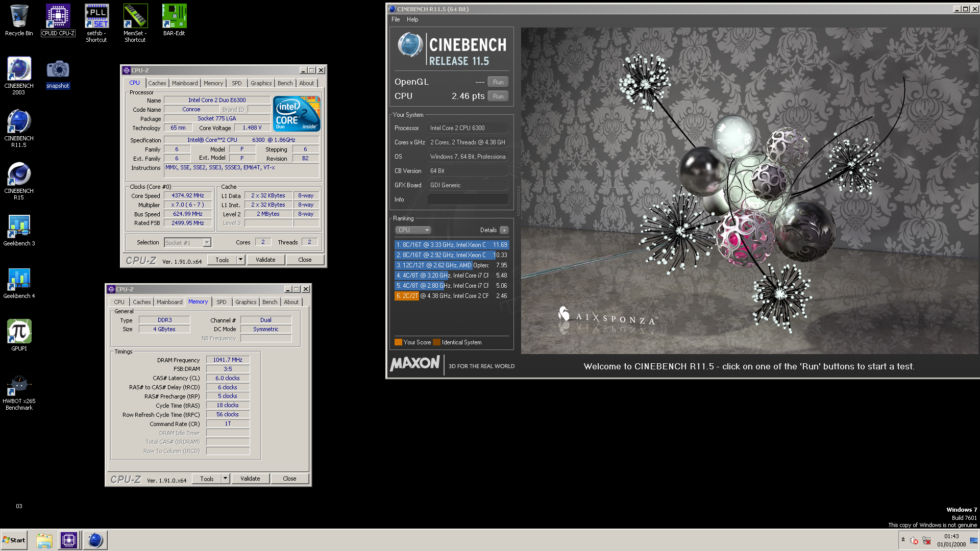980x551 pixels.
Task: Select ranking entry 4C/8T @ 3.20 GHz
Action: 452,275
